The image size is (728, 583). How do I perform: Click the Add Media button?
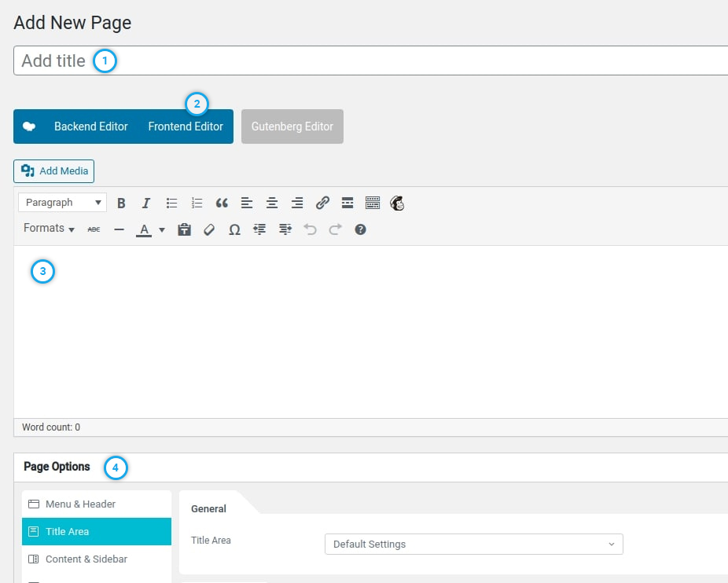54,171
